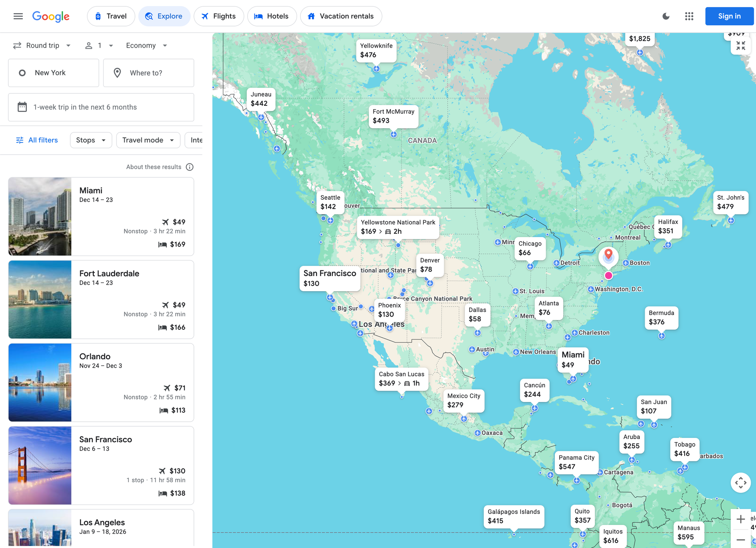Click the map recenter crosshair icon

pos(741,483)
